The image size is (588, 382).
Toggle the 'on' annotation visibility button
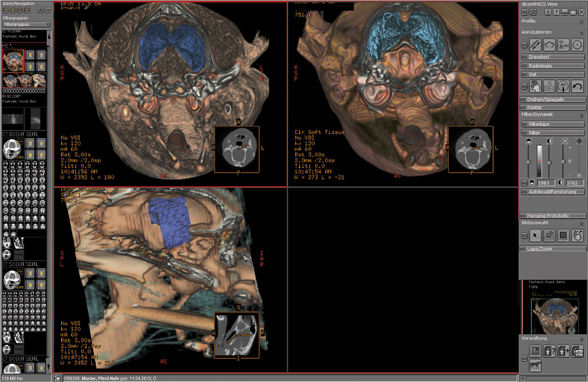pos(563,86)
